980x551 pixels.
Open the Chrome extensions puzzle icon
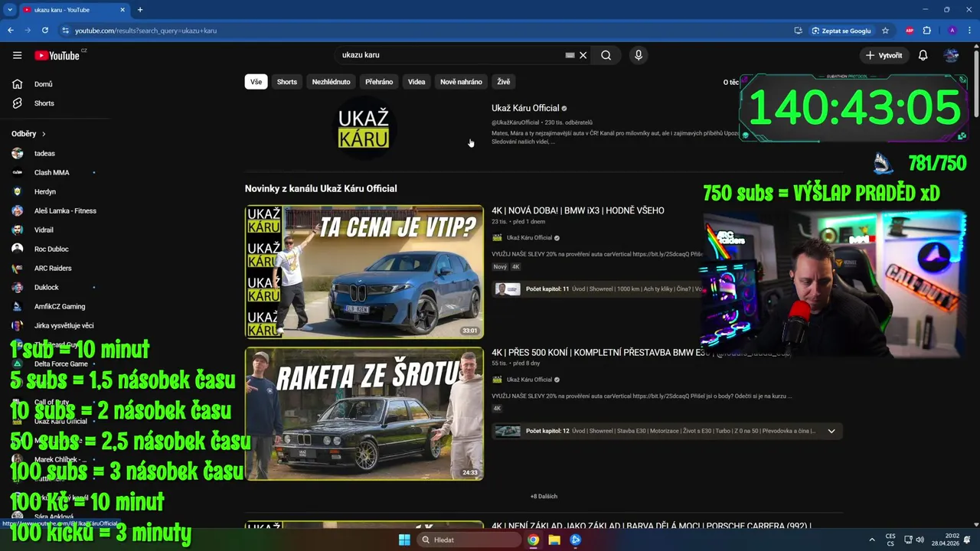point(926,31)
